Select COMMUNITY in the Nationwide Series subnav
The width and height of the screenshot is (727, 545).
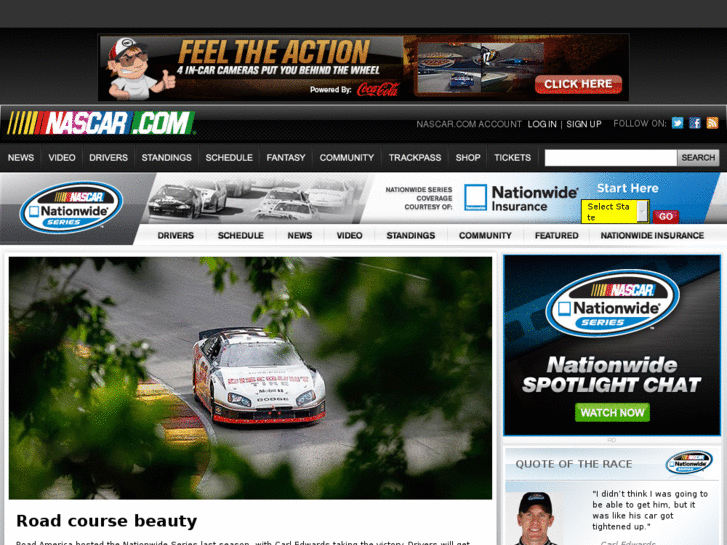(x=485, y=235)
